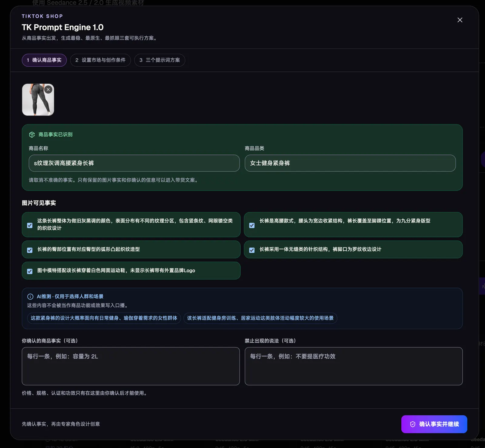
Task: Focus the 禁止出现的说法 text area
Action: 354,366
